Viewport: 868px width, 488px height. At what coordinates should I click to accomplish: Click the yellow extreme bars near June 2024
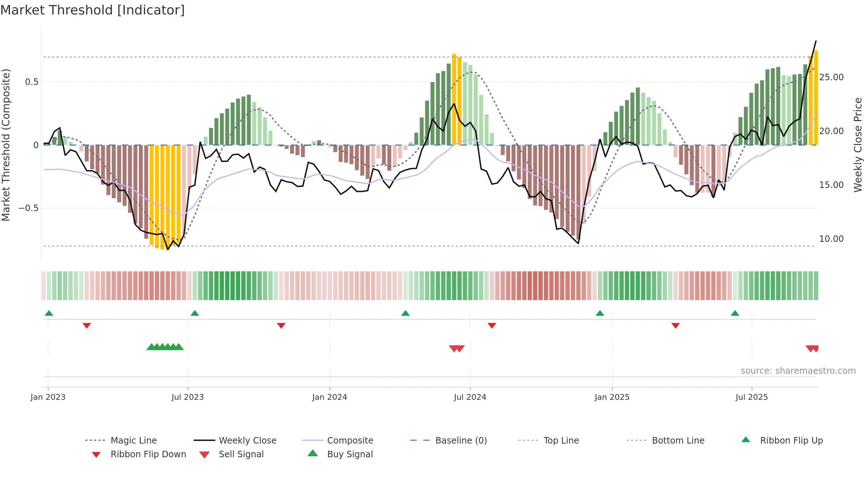457,99
